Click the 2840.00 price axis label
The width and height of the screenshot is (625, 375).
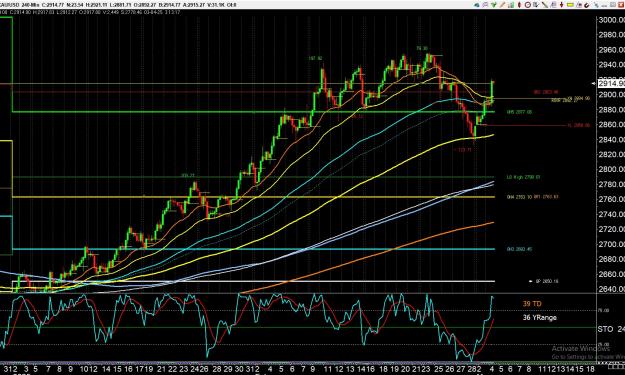click(611, 139)
